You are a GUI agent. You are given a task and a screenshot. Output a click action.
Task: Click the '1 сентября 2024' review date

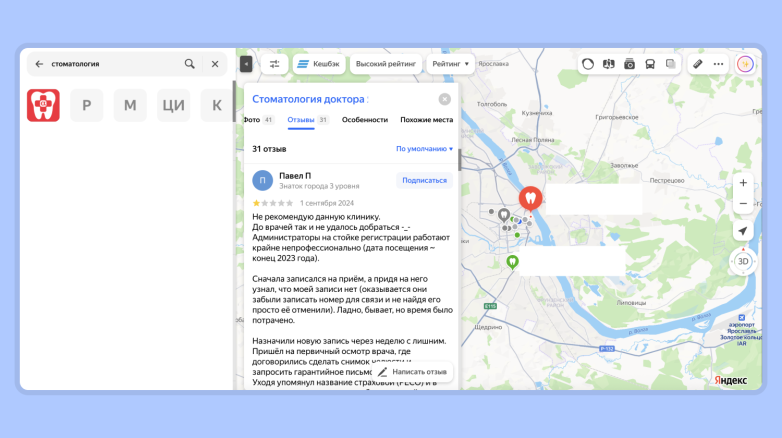[327, 203]
